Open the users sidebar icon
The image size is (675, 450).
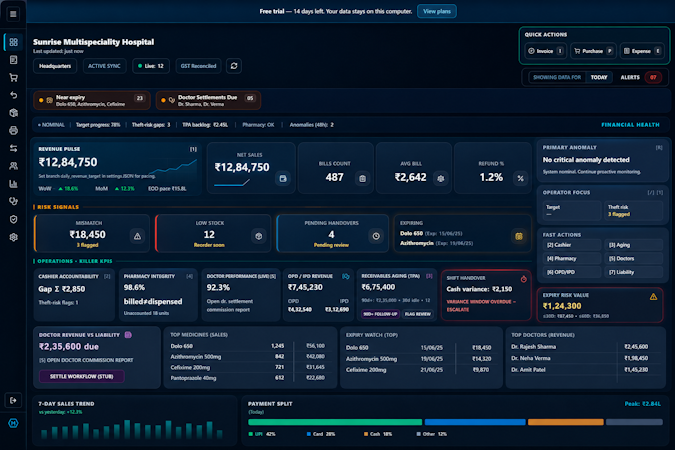(x=13, y=166)
